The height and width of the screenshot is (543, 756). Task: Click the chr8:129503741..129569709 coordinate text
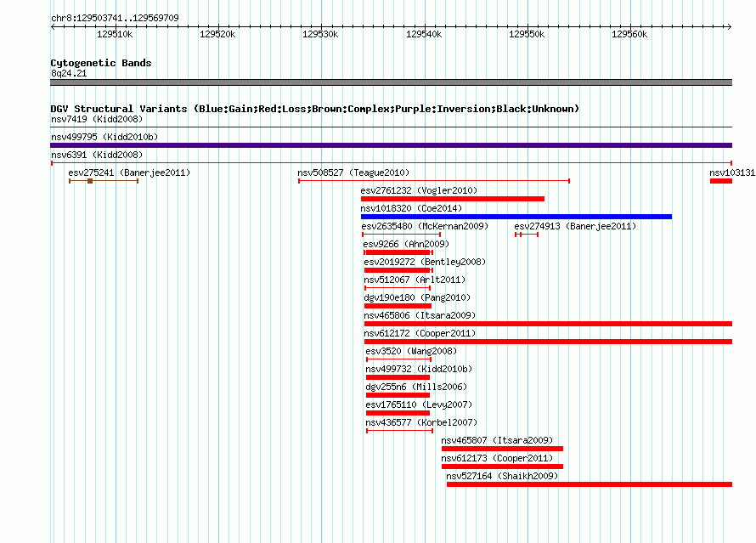pyautogui.click(x=115, y=18)
